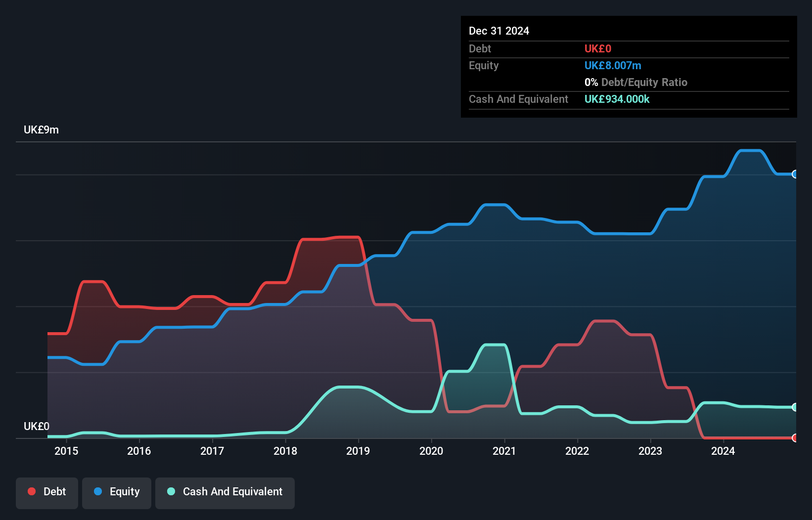Click the 0% Debt/Equity Ratio text
The image size is (812, 520).
pos(636,82)
